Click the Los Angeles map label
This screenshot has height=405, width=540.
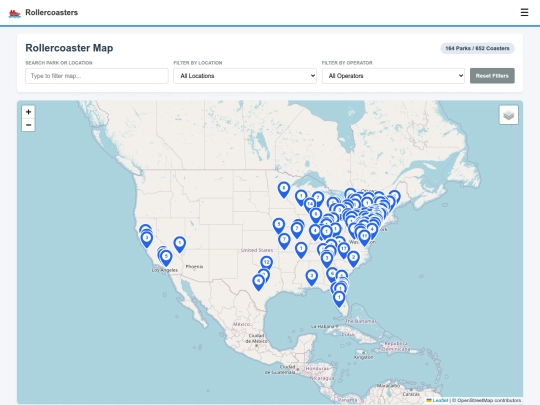tap(165, 270)
